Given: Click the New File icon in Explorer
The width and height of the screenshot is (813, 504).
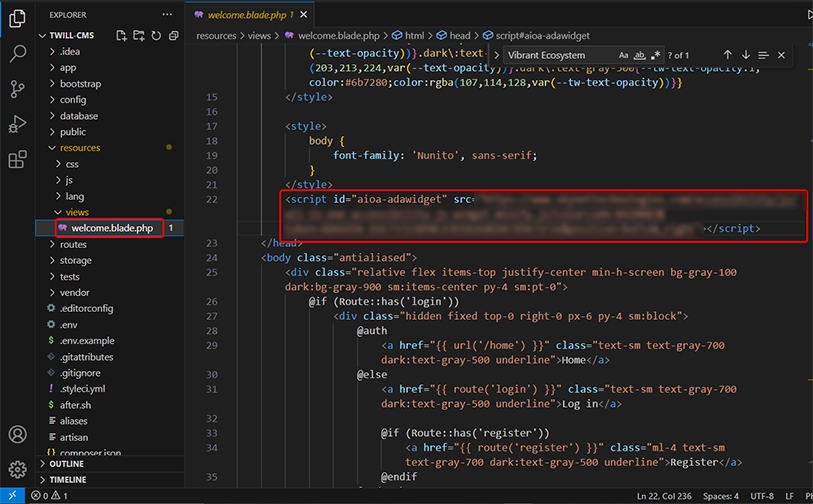Looking at the screenshot, I should click(x=122, y=35).
